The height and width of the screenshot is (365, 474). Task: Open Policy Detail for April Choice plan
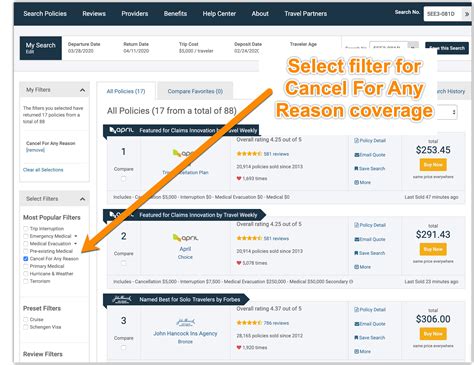click(370, 225)
